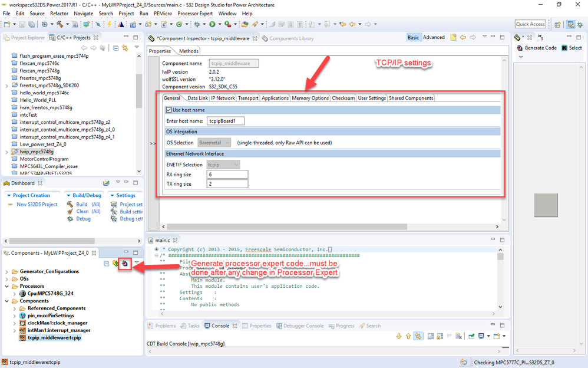Viewport: 588px width, 368px height.
Task: Click the yellow sticky note icon in the Component Inspector
Action: point(454,38)
